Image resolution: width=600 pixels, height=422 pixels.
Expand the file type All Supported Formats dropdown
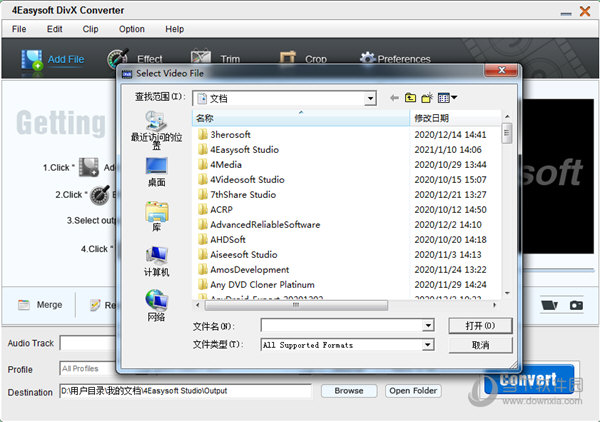coord(428,345)
